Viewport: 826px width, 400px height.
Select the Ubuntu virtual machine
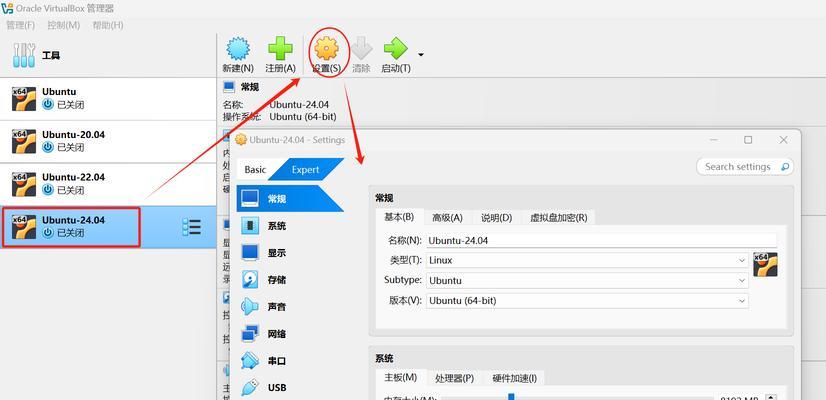tap(108, 99)
